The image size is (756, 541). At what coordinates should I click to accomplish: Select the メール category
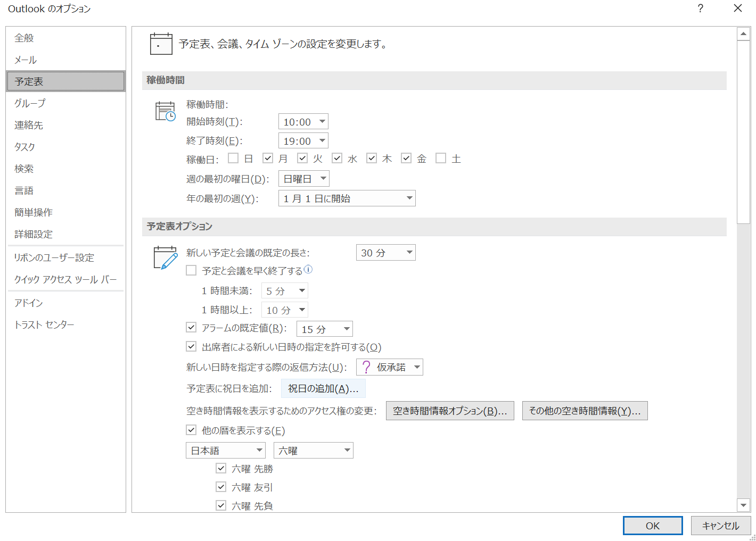coord(66,60)
